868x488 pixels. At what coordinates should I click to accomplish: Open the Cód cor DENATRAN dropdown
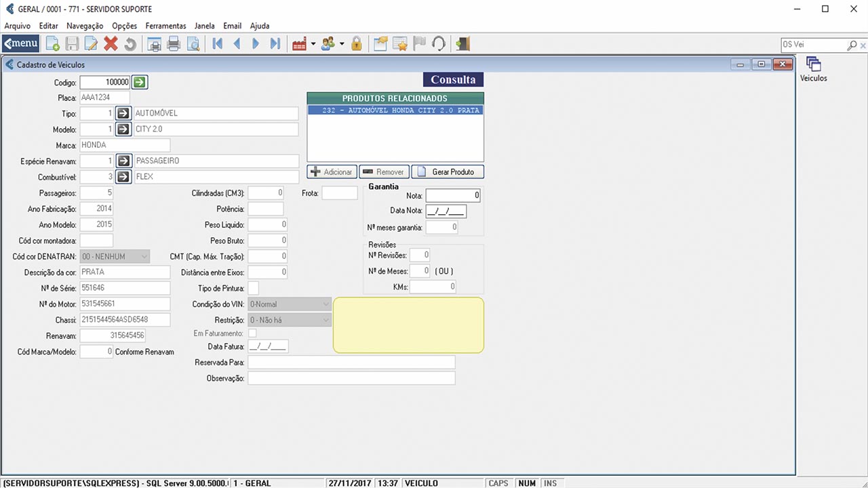coord(115,256)
